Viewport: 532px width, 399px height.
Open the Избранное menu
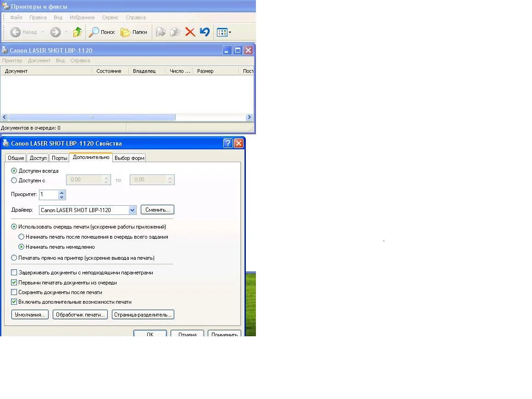[x=82, y=17]
